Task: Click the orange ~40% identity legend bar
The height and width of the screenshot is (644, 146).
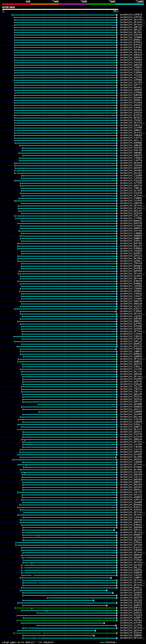Action: 45,4
